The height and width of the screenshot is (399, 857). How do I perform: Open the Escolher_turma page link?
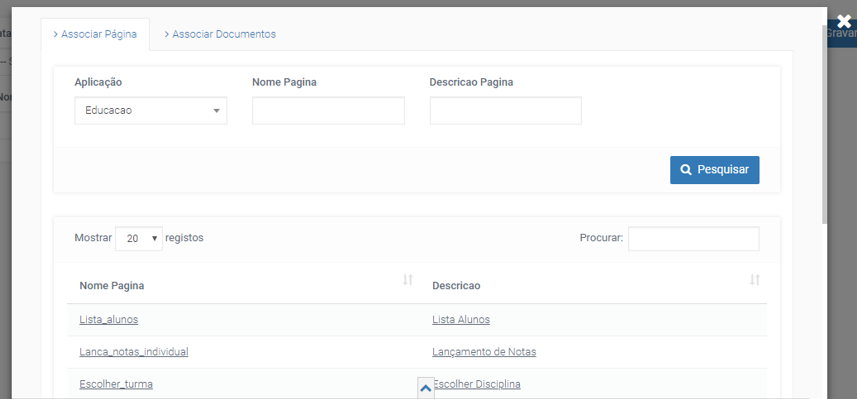click(x=116, y=384)
